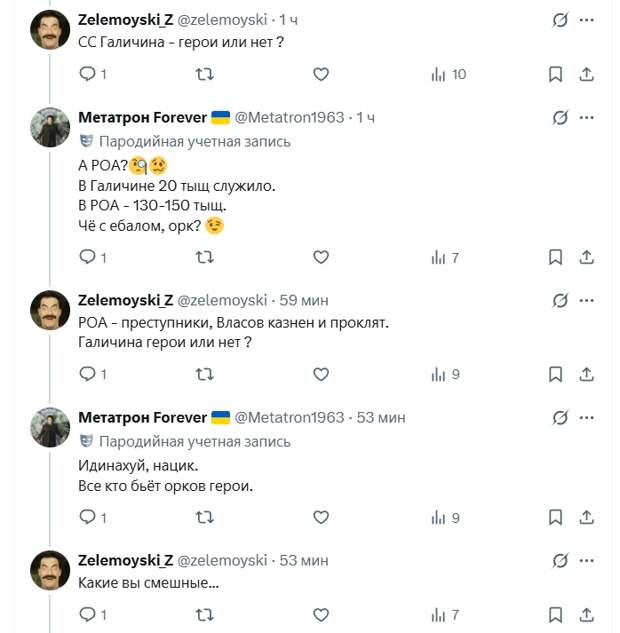Viewport: 620px width, 633px height.
Task: Share the first tweet in the thread
Action: [587, 74]
